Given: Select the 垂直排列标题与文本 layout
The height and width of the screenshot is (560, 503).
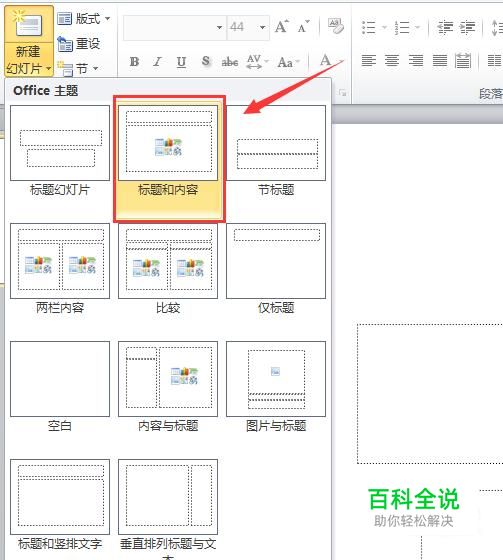Looking at the screenshot, I should point(168,509).
